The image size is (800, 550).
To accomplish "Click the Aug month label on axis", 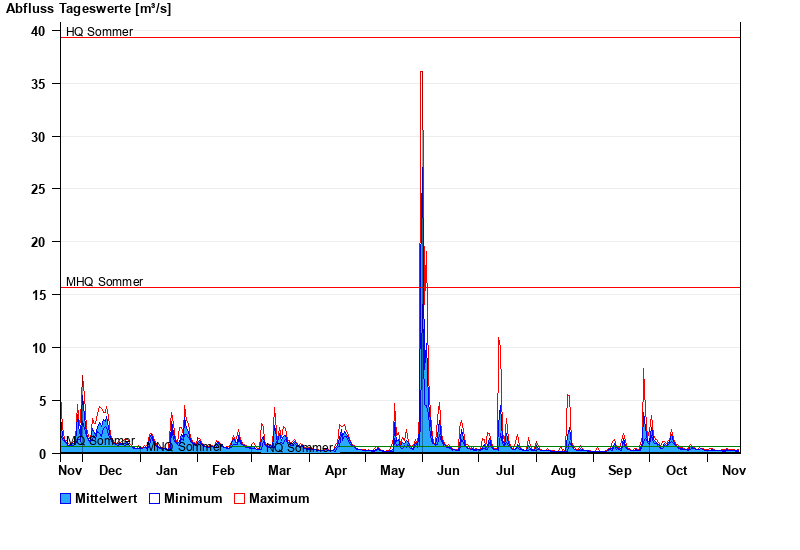I will (x=563, y=470).
